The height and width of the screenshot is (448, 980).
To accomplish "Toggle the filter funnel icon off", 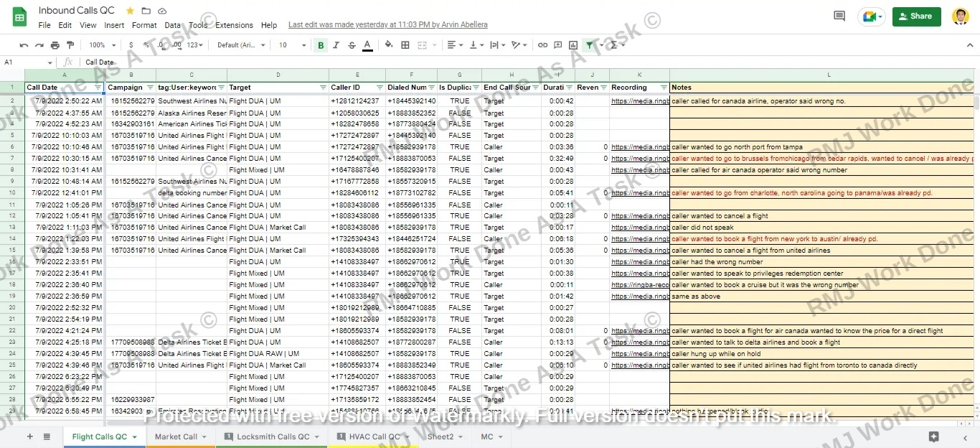I will pyautogui.click(x=590, y=45).
